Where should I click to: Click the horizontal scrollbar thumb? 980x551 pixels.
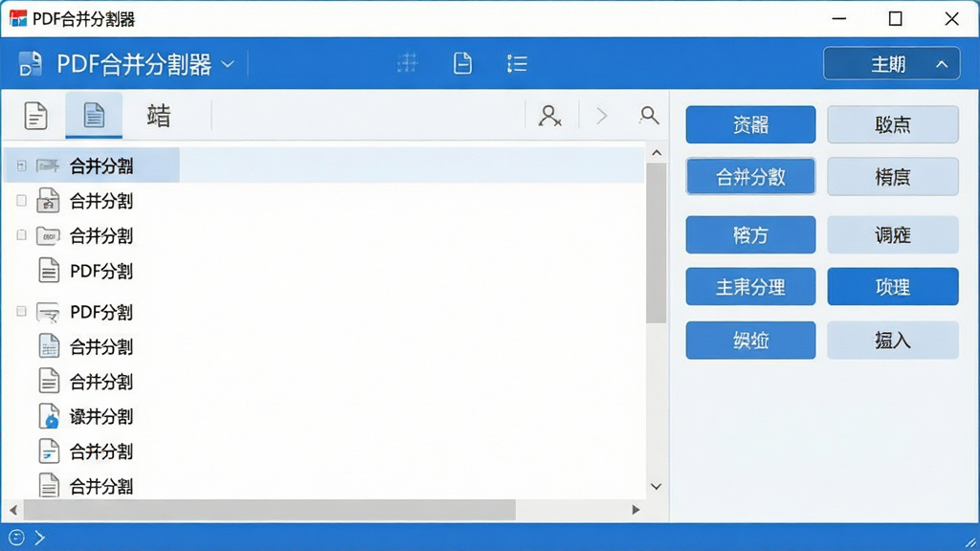click(269, 510)
